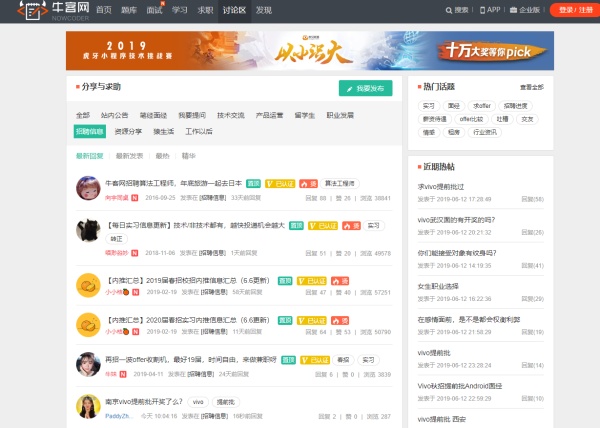This screenshot has width=600, height=428.
Task: Select the 技术交流 category tab
Action: click(x=231, y=116)
